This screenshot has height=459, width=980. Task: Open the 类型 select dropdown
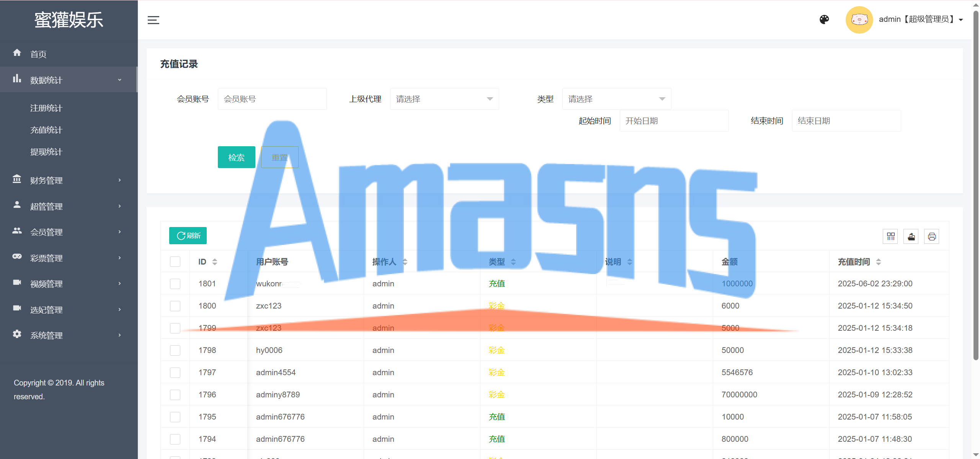tap(617, 99)
